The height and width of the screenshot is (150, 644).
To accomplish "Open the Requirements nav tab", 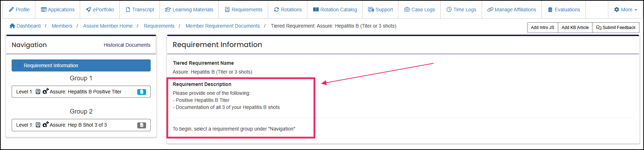I will [243, 10].
